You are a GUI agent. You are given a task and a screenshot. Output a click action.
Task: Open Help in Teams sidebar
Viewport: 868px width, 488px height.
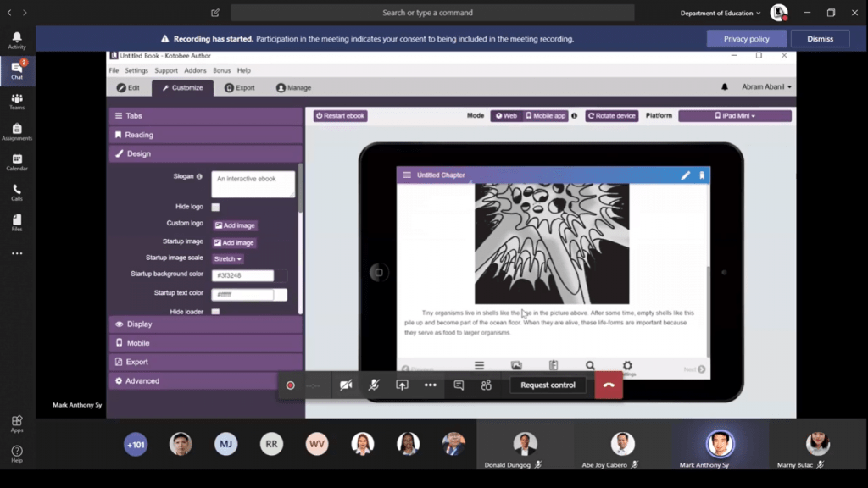(17, 454)
